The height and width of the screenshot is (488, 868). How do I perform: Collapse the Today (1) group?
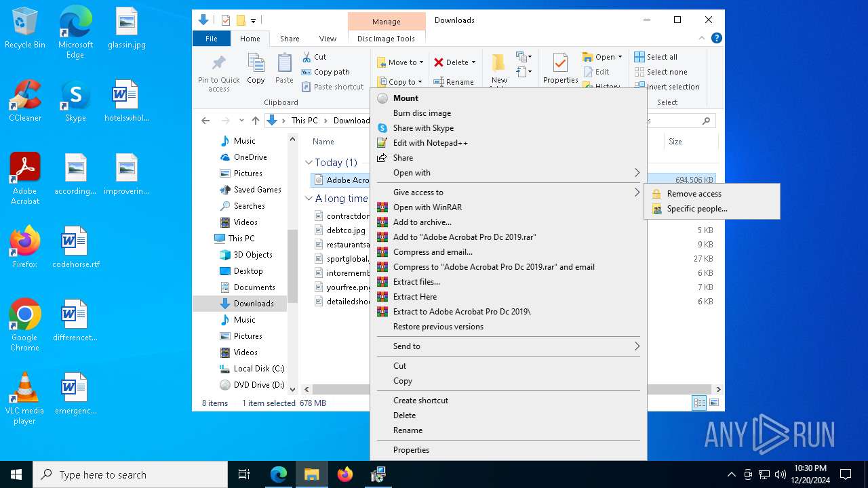(x=309, y=163)
